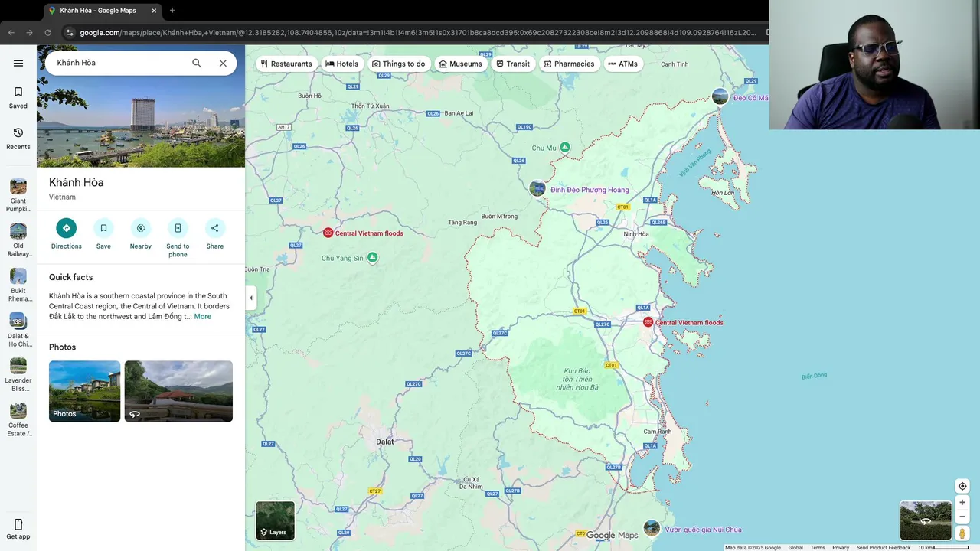Open Terms link in footer

818,547
